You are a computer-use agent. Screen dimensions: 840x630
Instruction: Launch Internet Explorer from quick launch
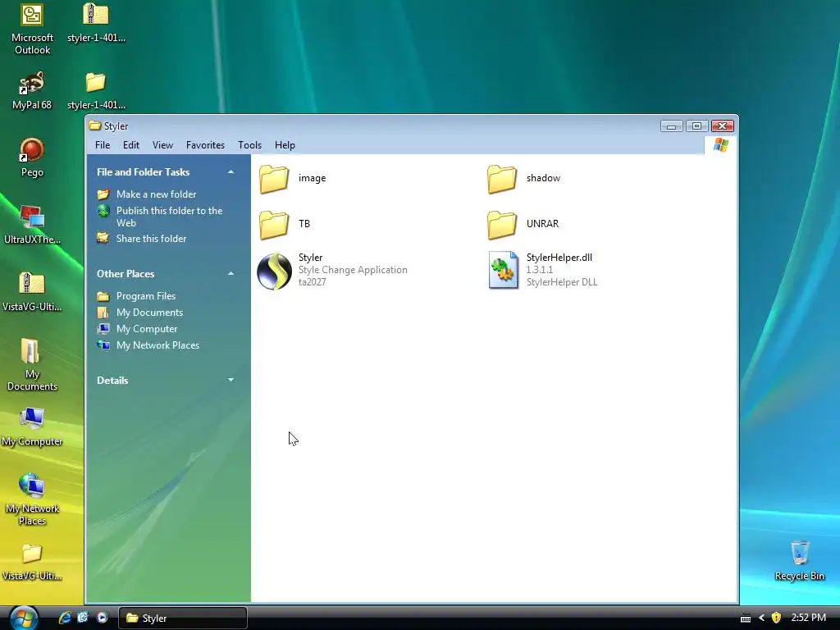(65, 618)
